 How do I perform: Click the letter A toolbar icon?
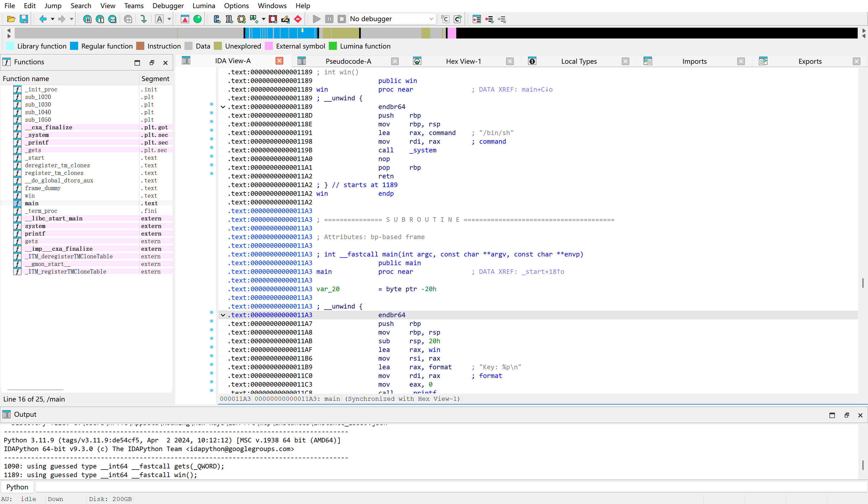click(x=159, y=19)
